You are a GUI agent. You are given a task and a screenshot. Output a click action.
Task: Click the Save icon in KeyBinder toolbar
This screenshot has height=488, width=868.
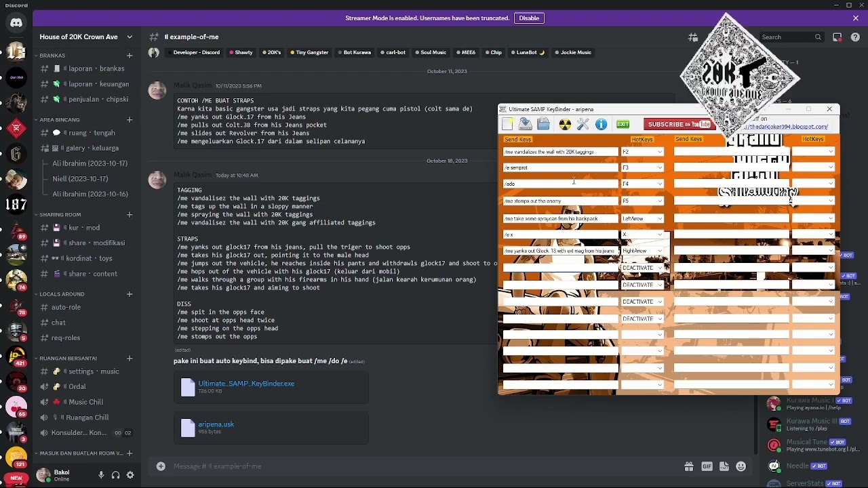[525, 124]
